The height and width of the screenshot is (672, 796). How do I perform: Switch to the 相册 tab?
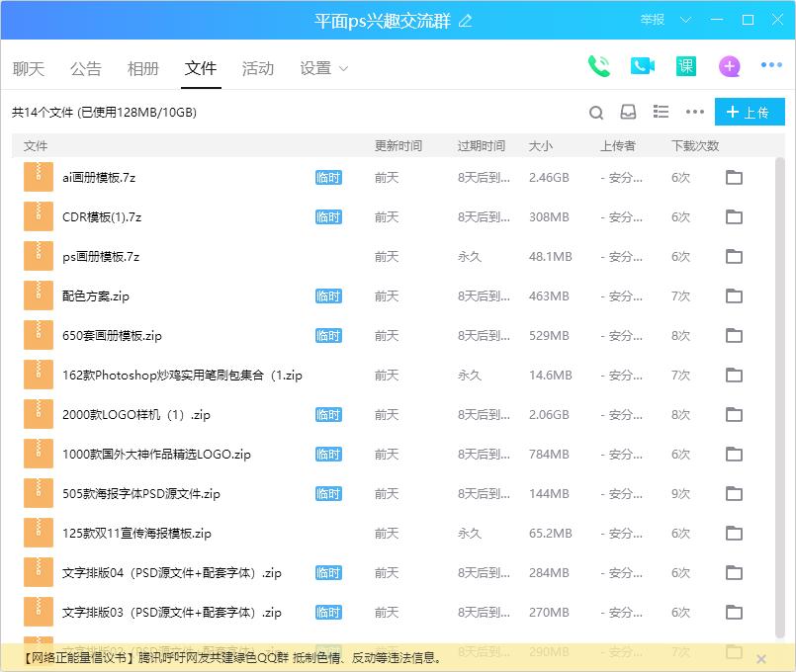142,68
